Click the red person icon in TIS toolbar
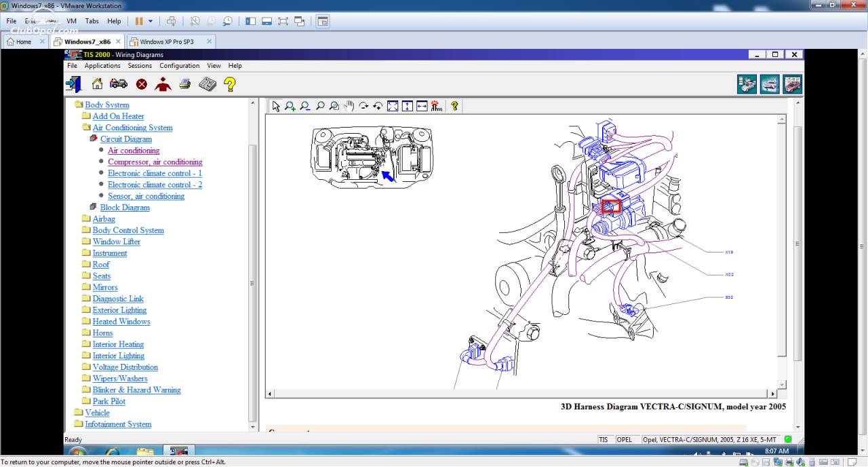 point(163,84)
